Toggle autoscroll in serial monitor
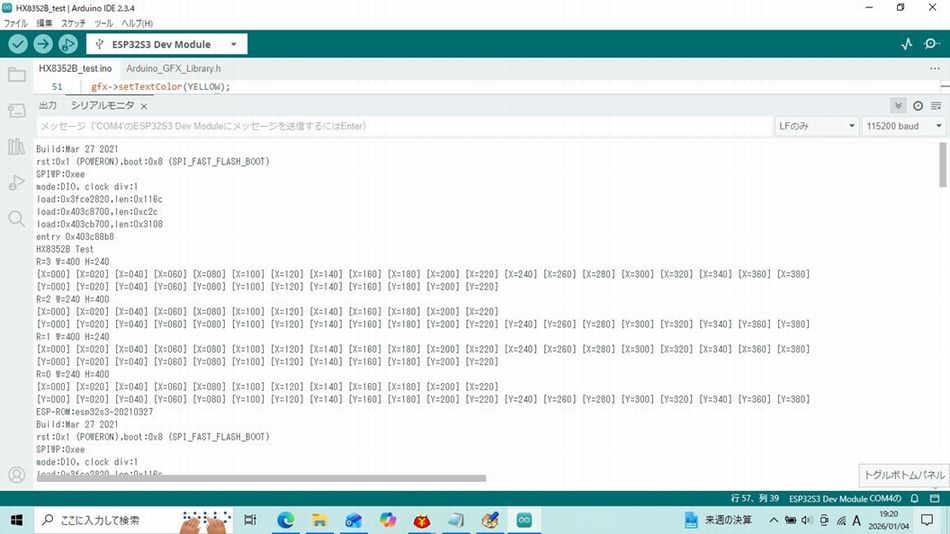950x534 pixels. [x=898, y=105]
